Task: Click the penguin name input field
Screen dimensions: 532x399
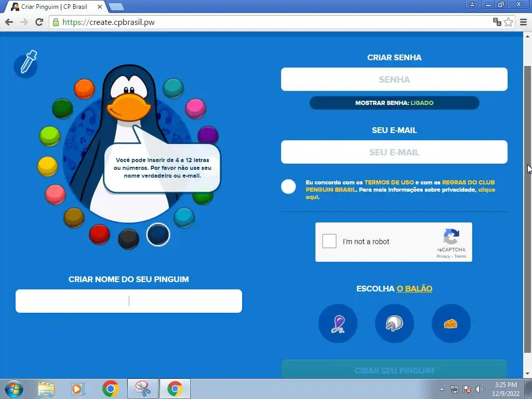Action: click(129, 301)
